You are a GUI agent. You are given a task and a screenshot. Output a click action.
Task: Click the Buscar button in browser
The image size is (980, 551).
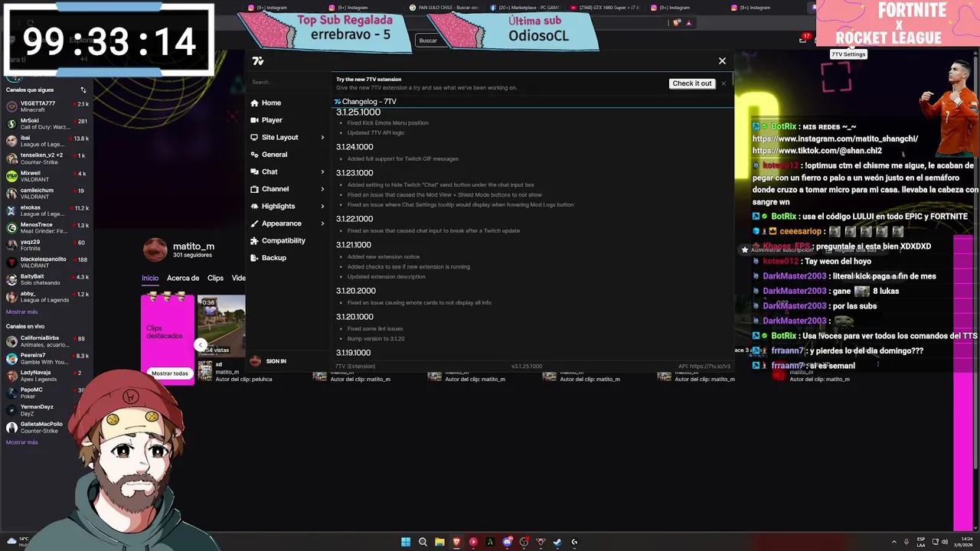pos(428,41)
